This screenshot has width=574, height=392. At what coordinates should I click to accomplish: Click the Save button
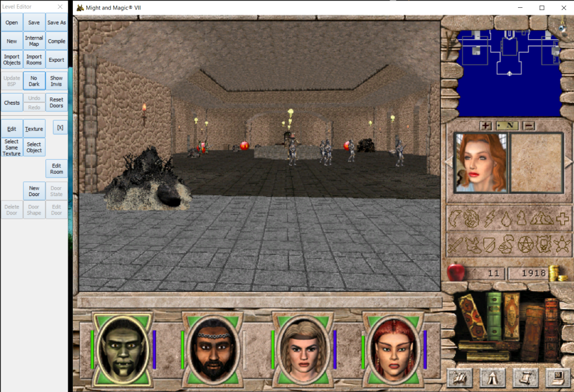tap(34, 22)
